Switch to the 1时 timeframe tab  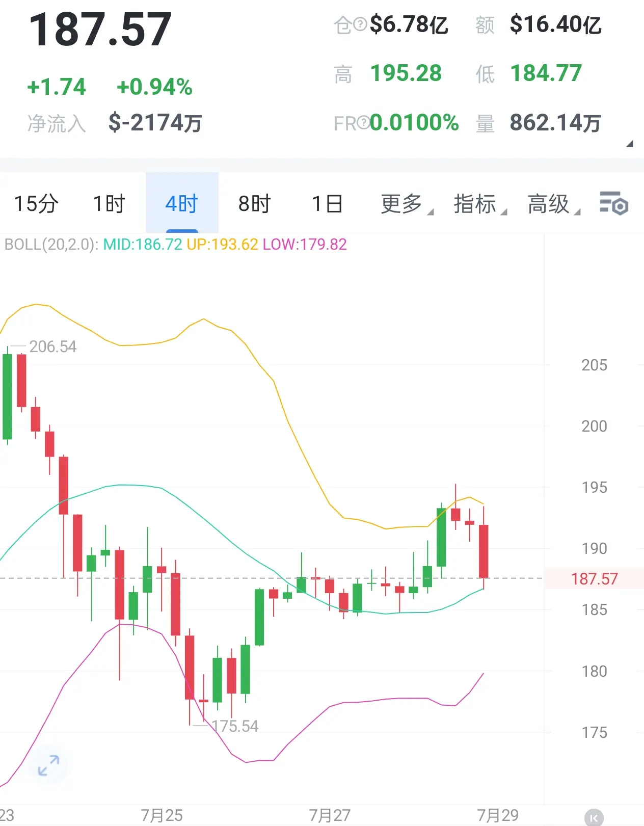click(109, 204)
